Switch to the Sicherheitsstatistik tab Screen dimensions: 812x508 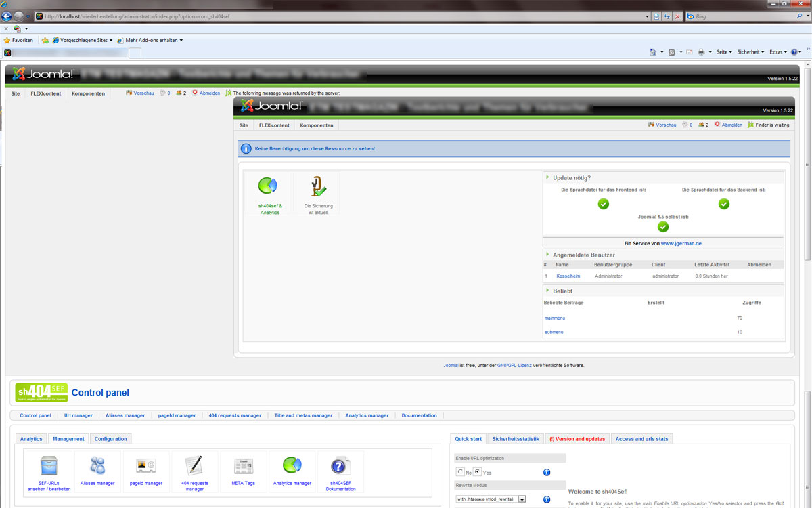[516, 439]
